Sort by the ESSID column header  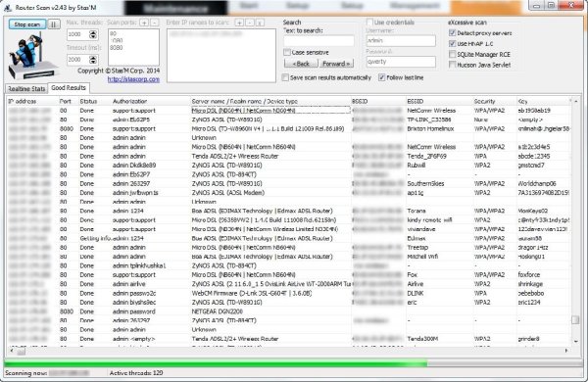tap(439, 101)
